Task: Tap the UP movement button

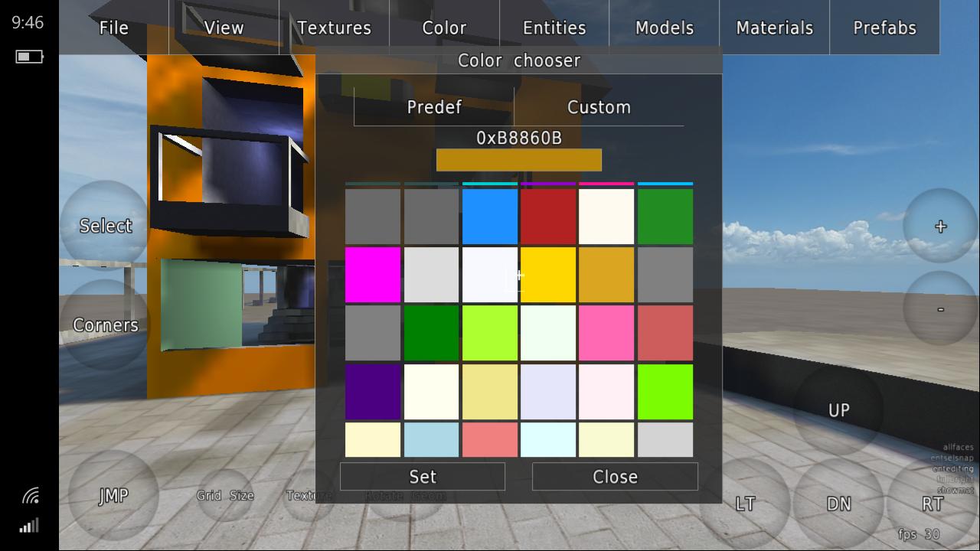Action: (x=839, y=410)
